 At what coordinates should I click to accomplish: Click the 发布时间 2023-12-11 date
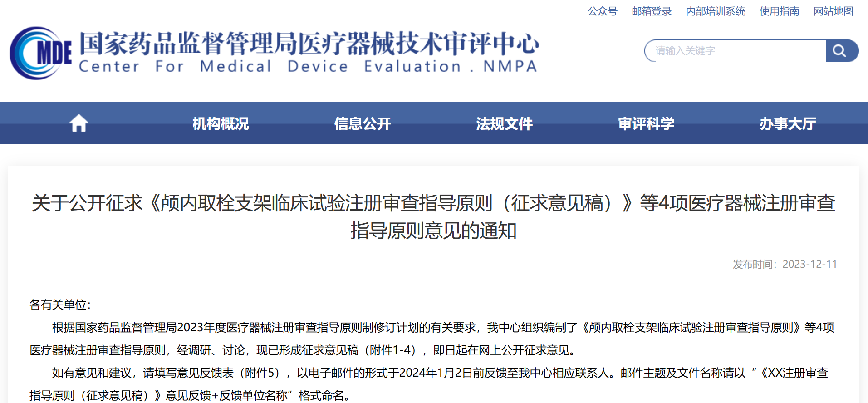pos(785,264)
